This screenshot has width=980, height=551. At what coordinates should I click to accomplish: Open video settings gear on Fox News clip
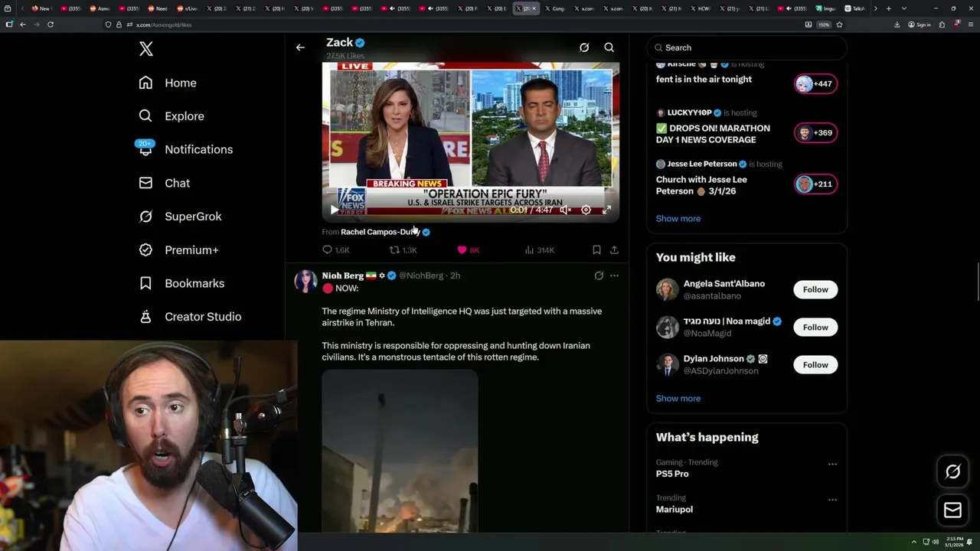point(586,210)
